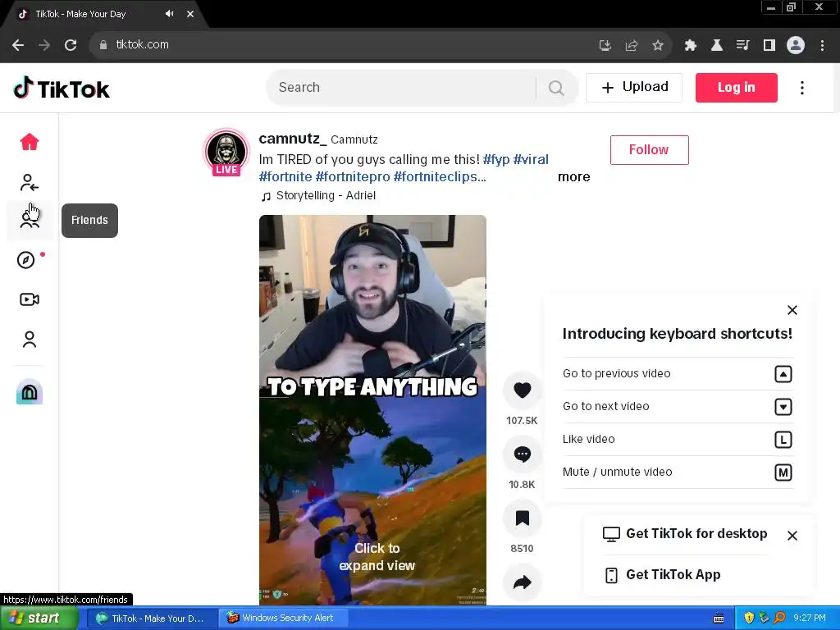The height and width of the screenshot is (630, 840).
Task: Mute the tab via speaker icon
Action: (x=169, y=14)
